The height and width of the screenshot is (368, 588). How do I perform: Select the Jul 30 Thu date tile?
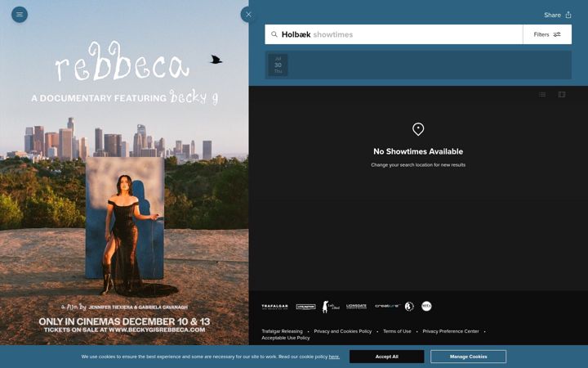coord(278,65)
